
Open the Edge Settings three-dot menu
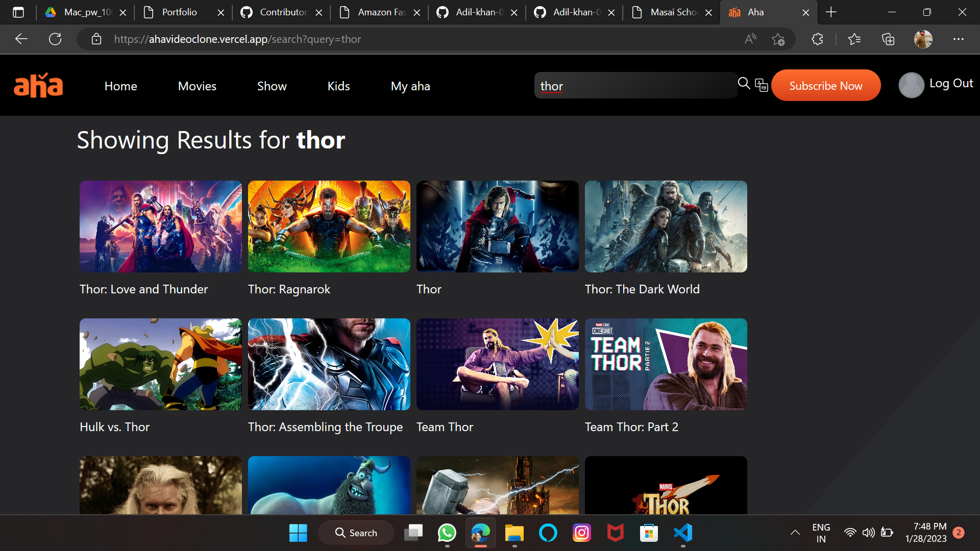click(959, 39)
